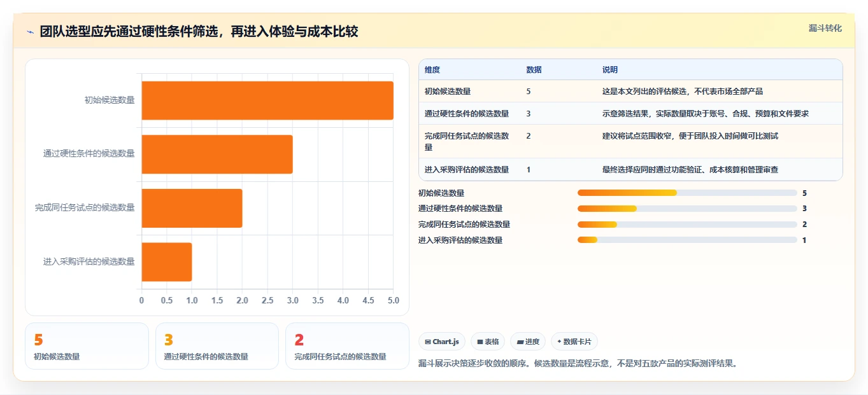Image resolution: width=868 pixels, height=395 pixels.
Task: Click description 最终选择应同时通过功能验证
Action: pyautogui.click(x=690, y=170)
